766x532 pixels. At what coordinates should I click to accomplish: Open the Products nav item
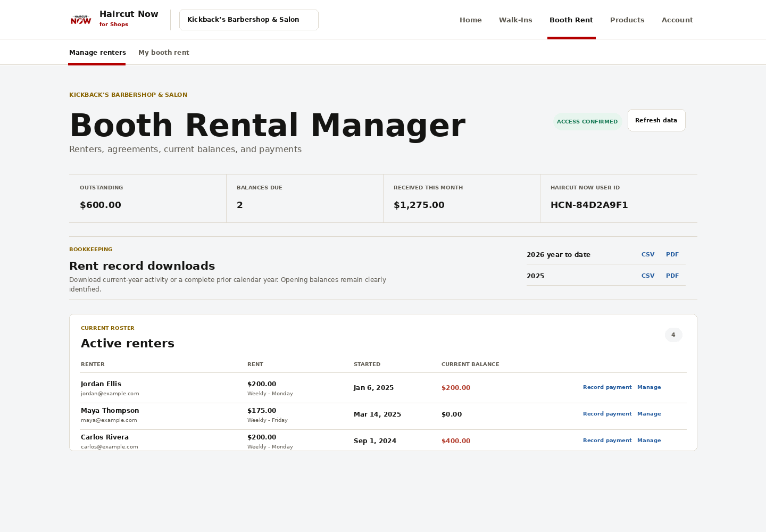[627, 20]
